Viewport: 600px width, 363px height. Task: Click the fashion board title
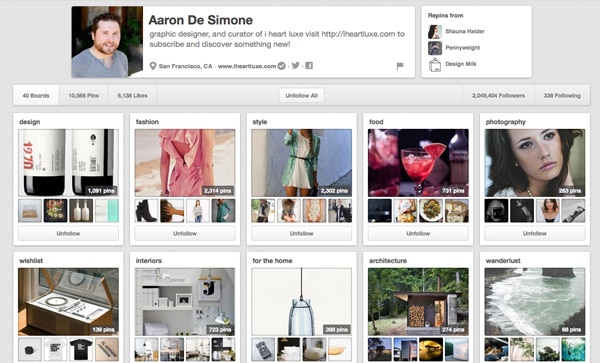(x=147, y=122)
